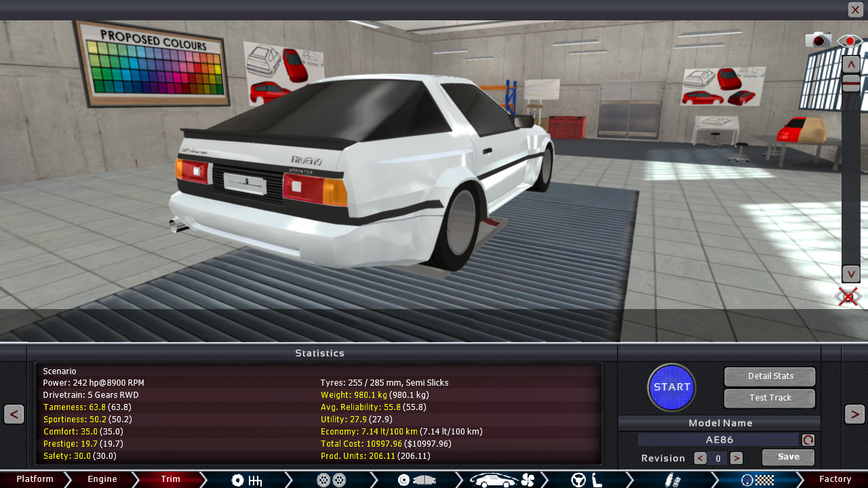Click the Statistics panel header
The image size is (868, 488).
(321, 353)
